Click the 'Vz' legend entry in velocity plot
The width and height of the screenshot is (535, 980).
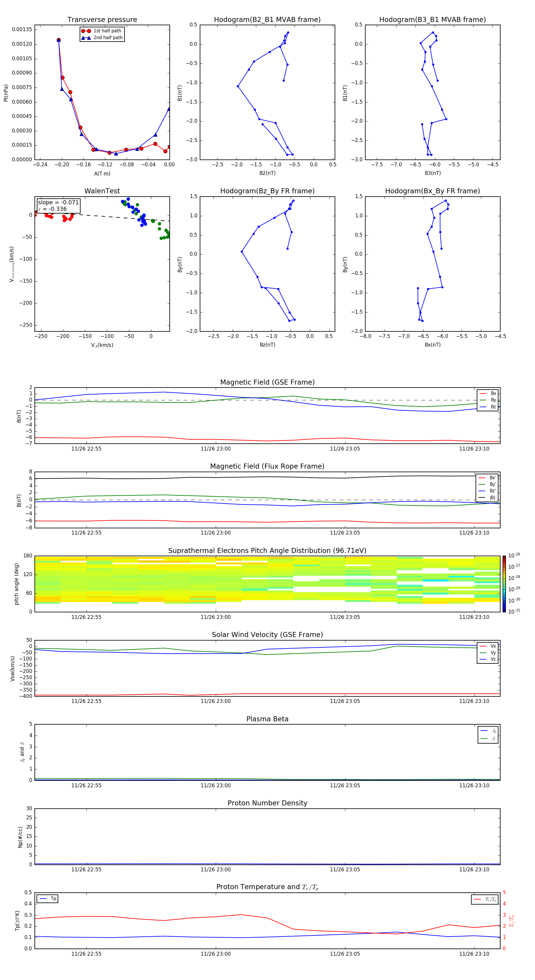[x=488, y=659]
